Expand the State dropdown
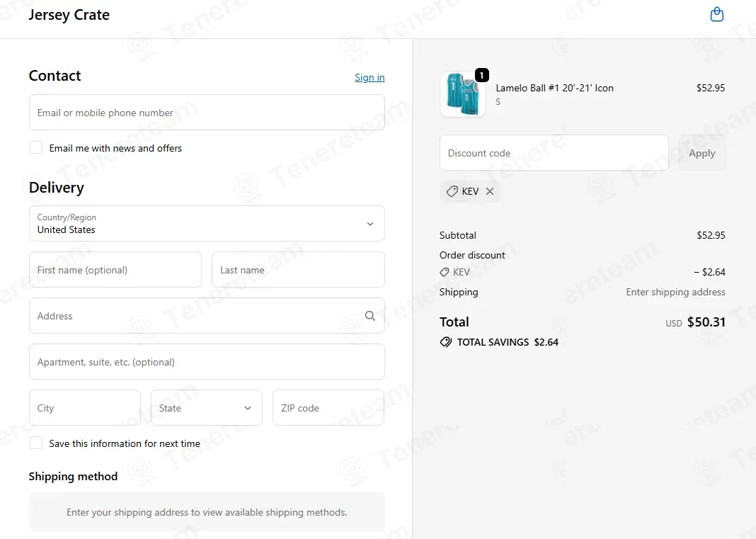 click(x=207, y=408)
